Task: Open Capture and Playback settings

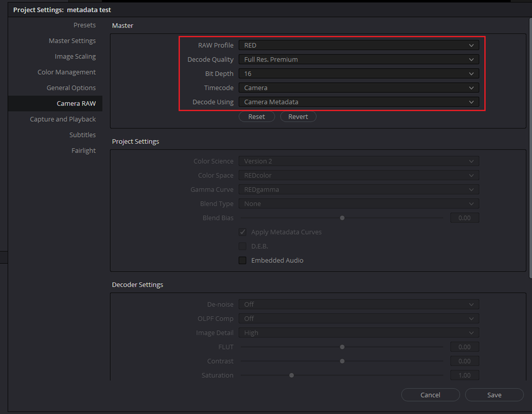Action: pos(63,119)
